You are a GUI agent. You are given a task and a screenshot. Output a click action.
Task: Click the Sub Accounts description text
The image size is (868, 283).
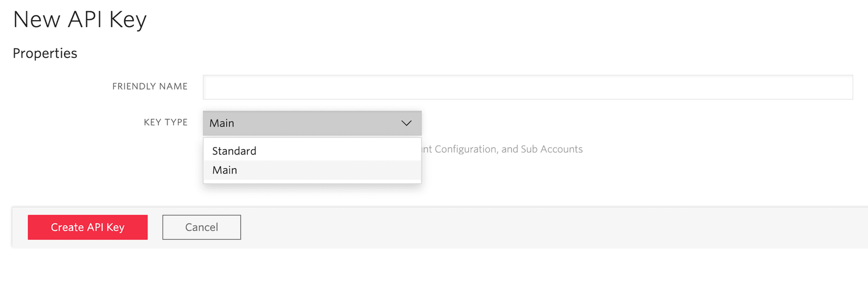[x=551, y=149]
